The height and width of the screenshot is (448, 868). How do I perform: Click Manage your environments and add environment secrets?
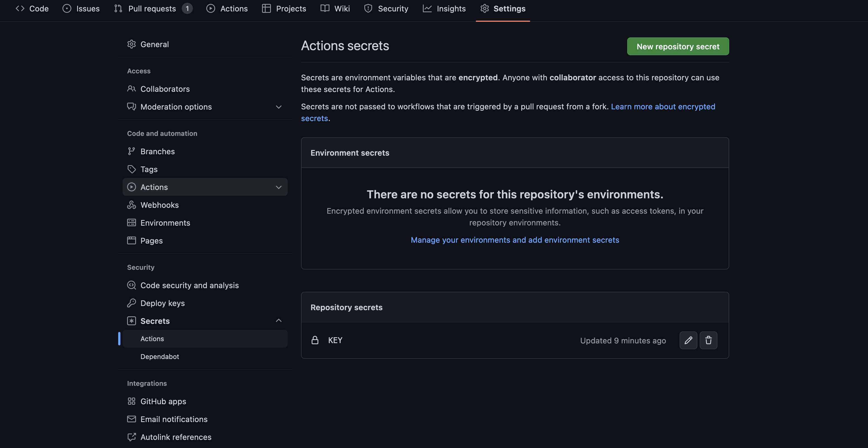[x=515, y=240]
